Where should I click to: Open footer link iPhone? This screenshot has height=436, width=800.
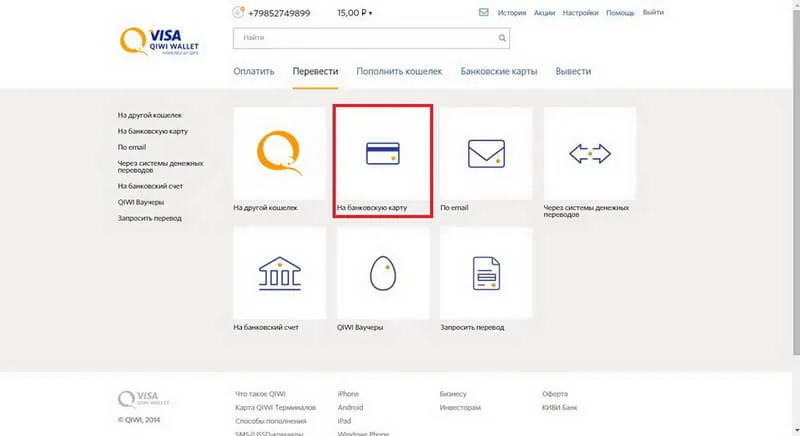pyautogui.click(x=348, y=394)
